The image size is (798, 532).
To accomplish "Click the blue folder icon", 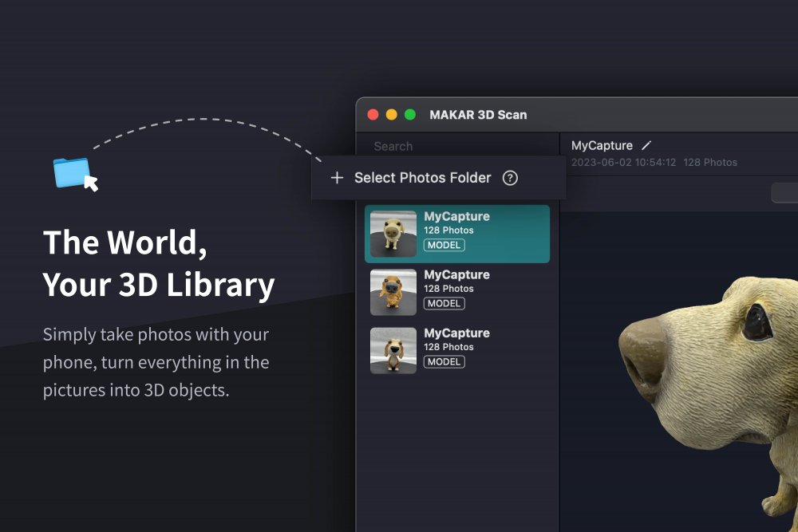I will pos(71,172).
